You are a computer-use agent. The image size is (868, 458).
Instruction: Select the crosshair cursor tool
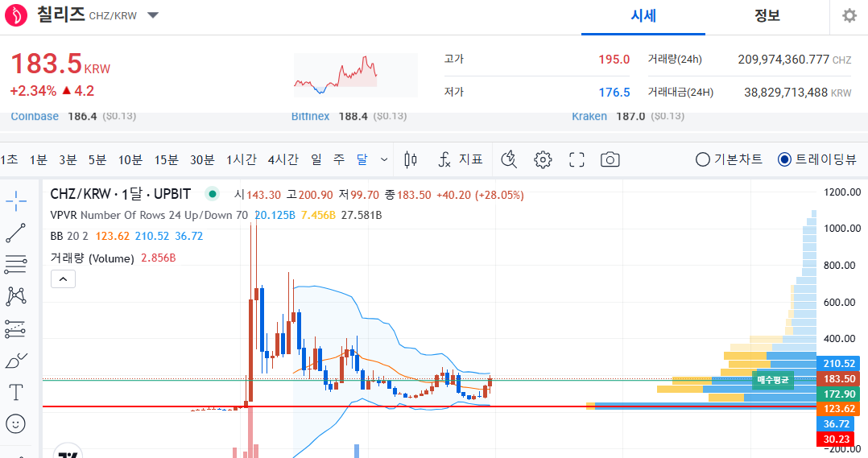point(16,200)
